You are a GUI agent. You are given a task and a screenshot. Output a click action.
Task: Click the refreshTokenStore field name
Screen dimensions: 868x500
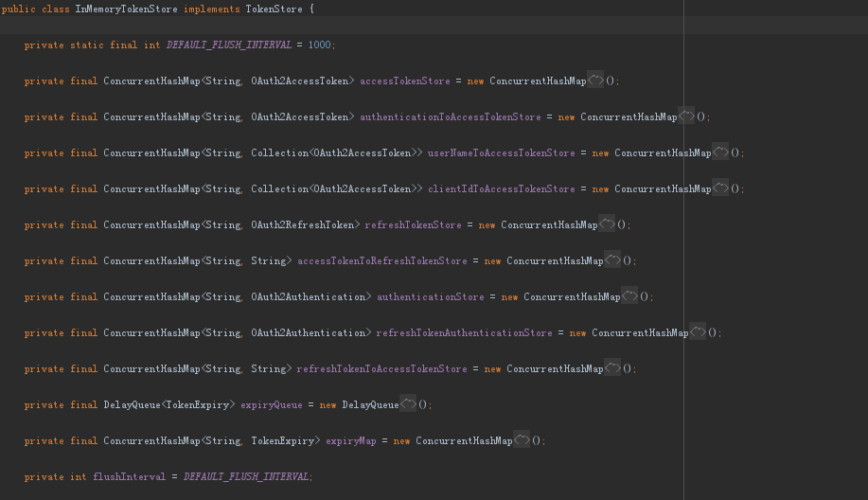coord(413,224)
